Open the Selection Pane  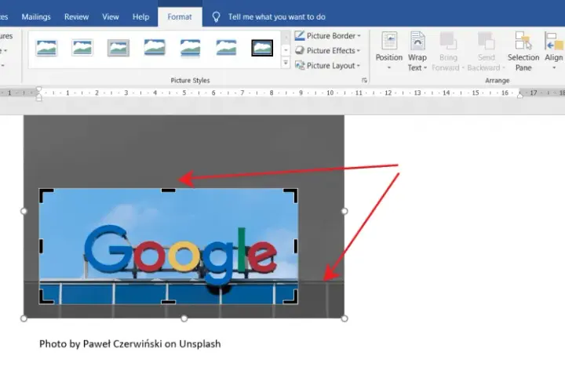[x=523, y=51]
